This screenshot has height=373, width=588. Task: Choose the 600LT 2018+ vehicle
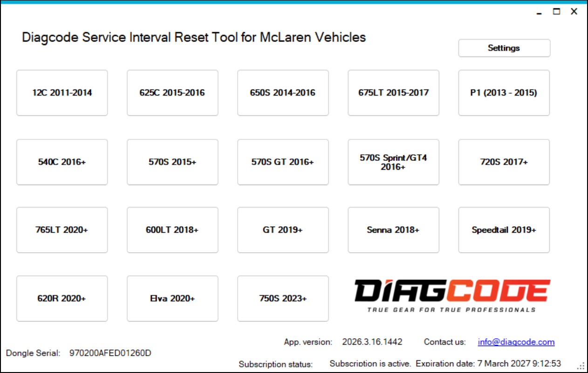coord(172,230)
